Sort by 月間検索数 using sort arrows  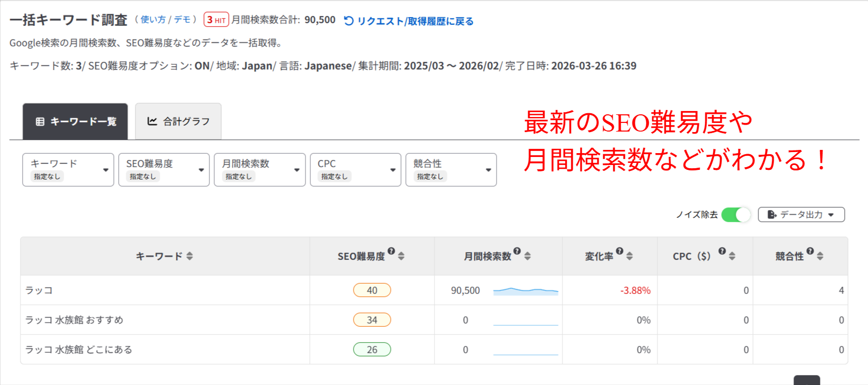coord(527,256)
